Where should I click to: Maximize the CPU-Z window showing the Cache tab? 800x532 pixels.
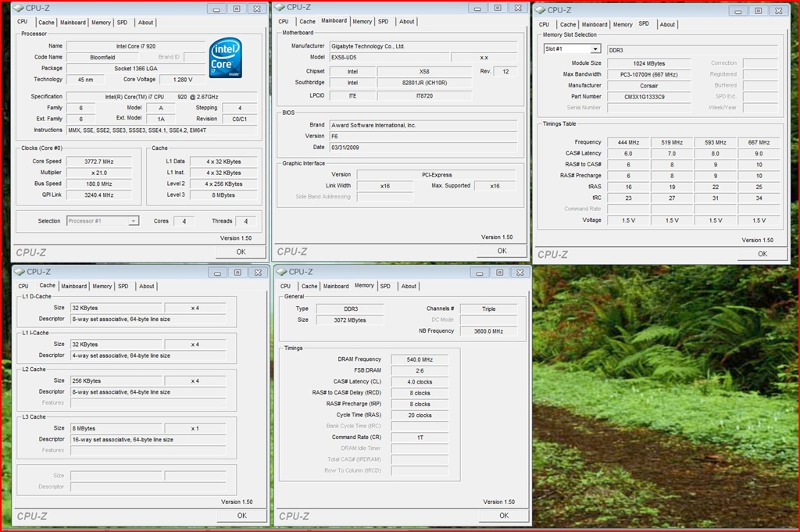237,273
